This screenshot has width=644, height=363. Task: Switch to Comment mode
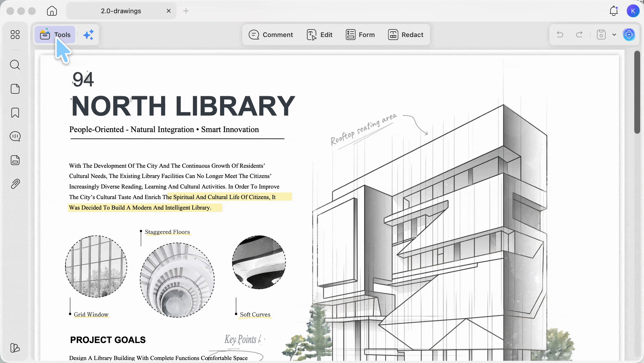271,35
